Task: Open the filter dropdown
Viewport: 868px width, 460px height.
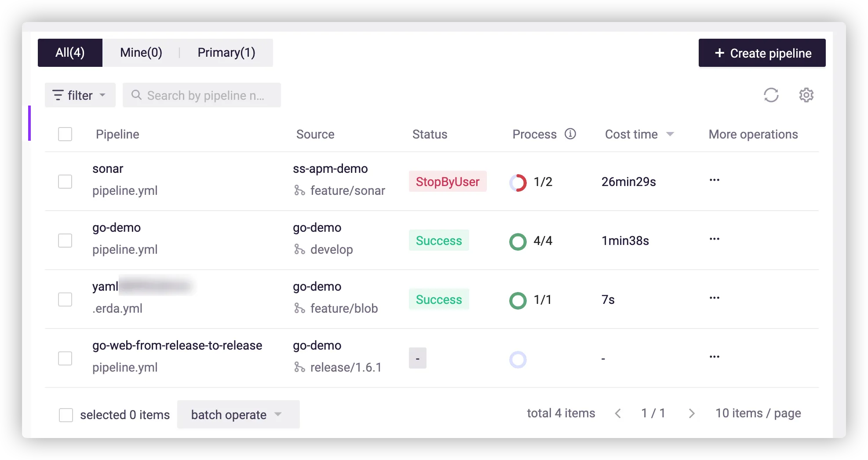Action: [80, 95]
